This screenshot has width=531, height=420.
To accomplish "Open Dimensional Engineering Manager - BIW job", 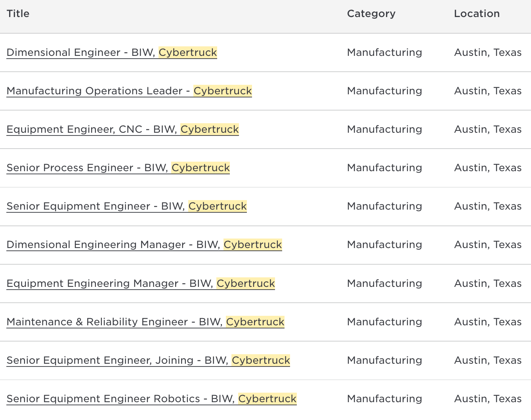I will pos(144,245).
